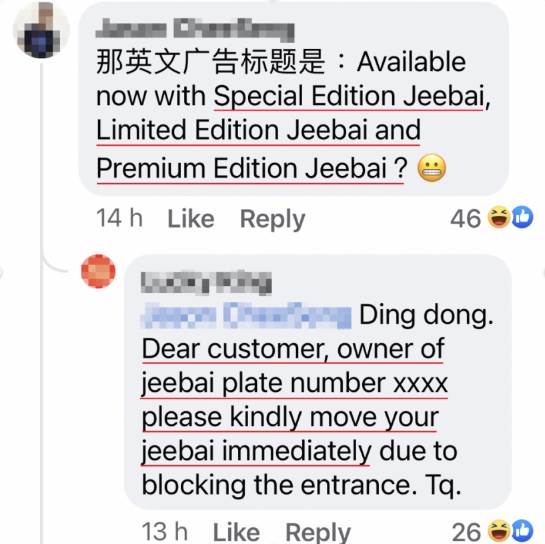Reply to the top comment posted 14 h ago
The width and height of the screenshot is (545, 544).
coord(272,220)
